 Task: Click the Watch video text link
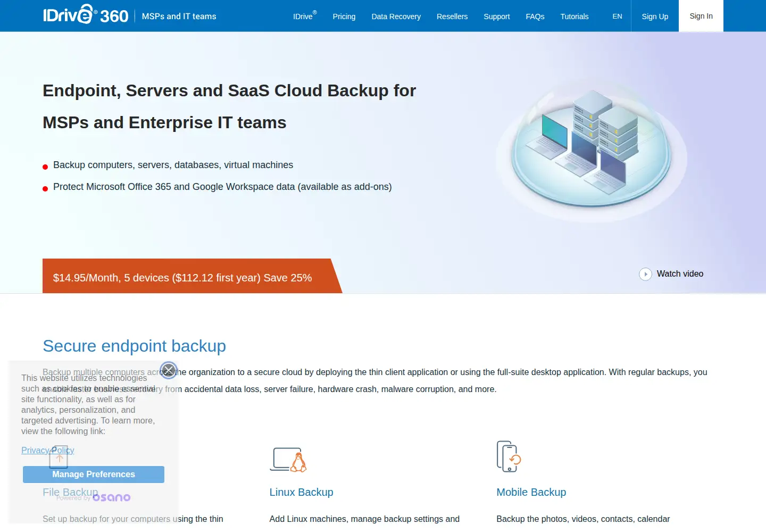(x=680, y=273)
